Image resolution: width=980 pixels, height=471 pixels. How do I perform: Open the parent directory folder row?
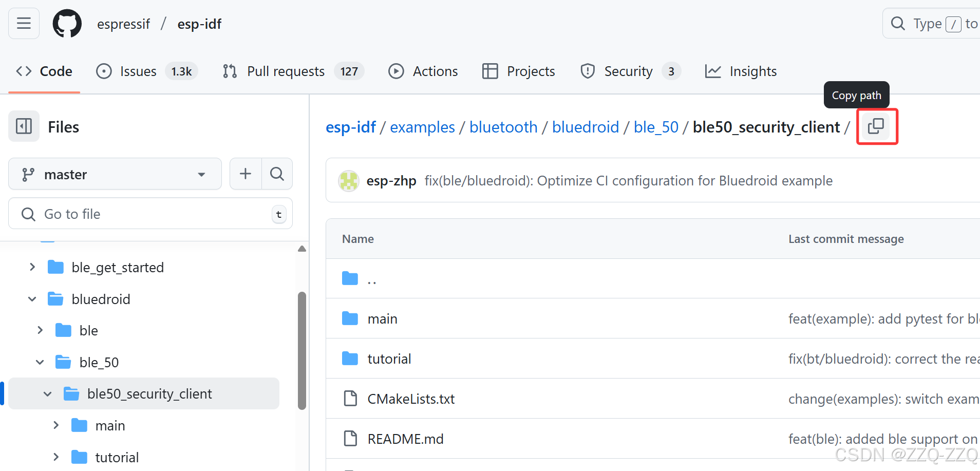click(372, 279)
